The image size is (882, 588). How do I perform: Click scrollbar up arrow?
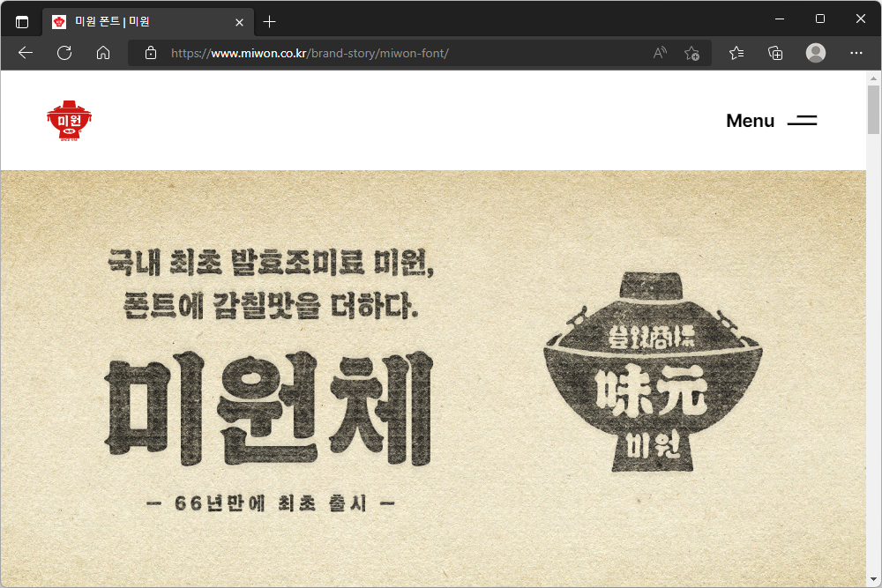pyautogui.click(x=873, y=78)
